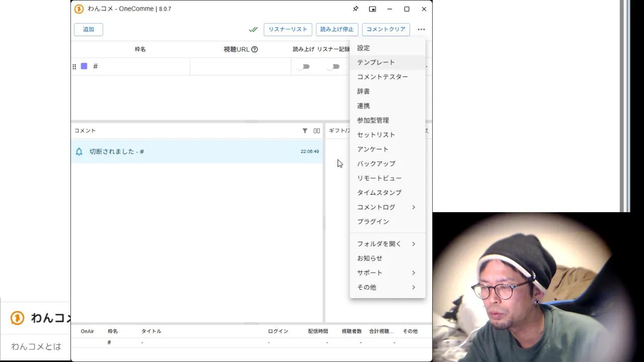Select タイムスタンプ menu entry

387,193
